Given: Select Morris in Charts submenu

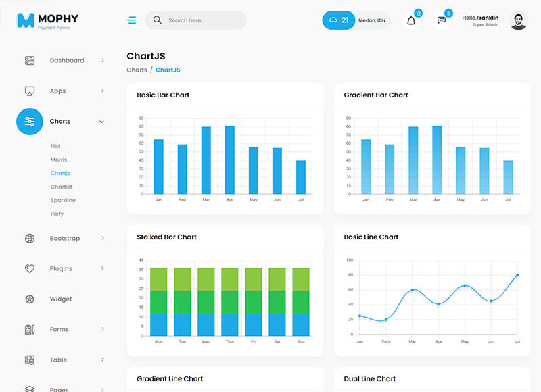Looking at the screenshot, I should 59,160.
